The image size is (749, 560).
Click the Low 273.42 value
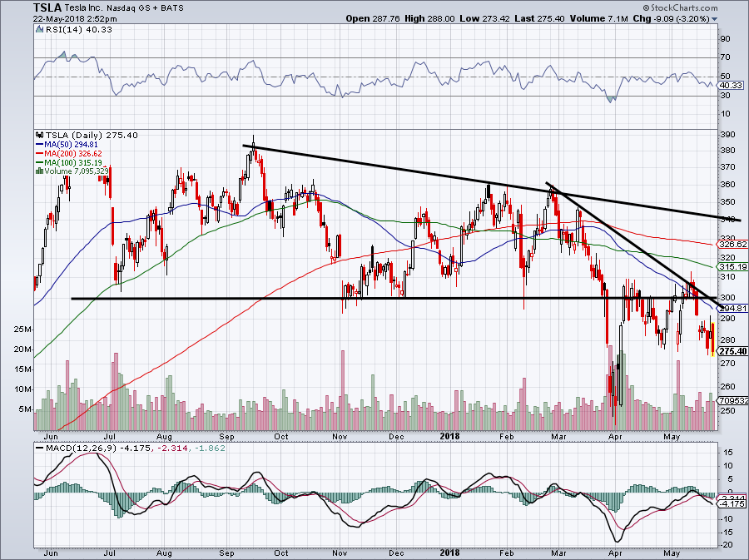(485, 18)
